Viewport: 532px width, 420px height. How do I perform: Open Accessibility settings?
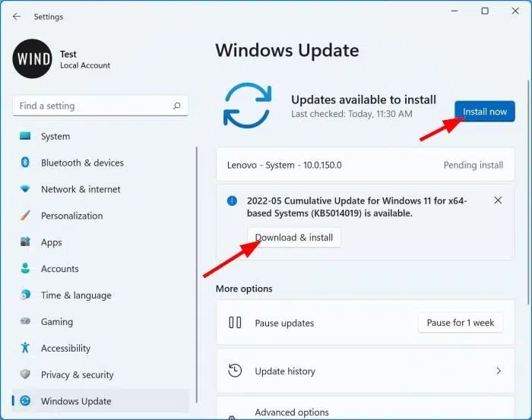pyautogui.click(x=100, y=348)
